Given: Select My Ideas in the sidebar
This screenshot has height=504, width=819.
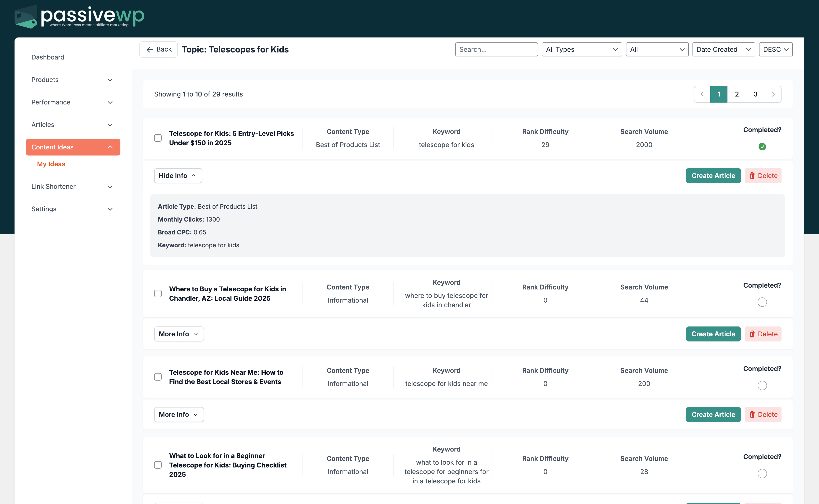Looking at the screenshot, I should point(51,164).
